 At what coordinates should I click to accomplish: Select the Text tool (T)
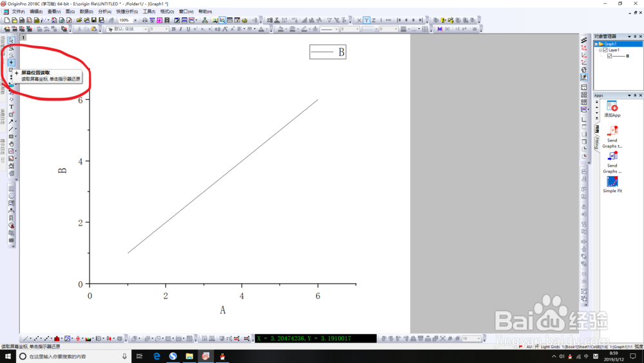[x=11, y=107]
